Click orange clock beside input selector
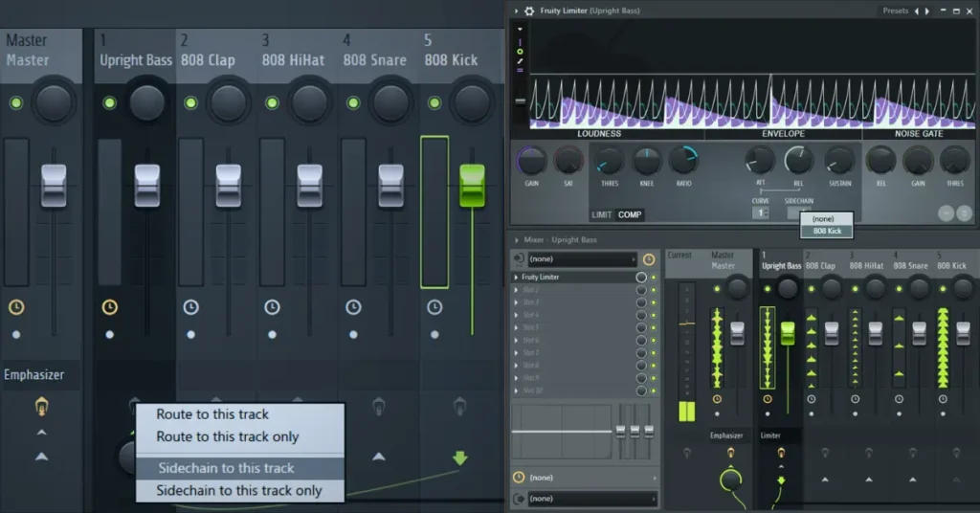Screen dimensions: 980x513 [x=649, y=258]
